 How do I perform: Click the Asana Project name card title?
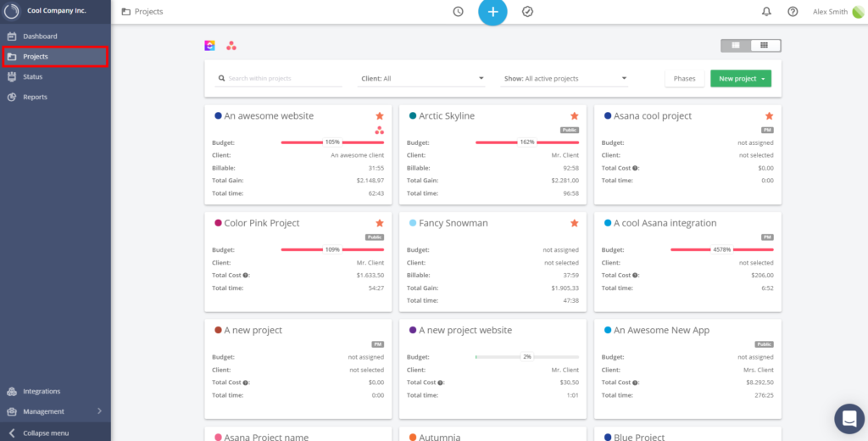(266, 437)
